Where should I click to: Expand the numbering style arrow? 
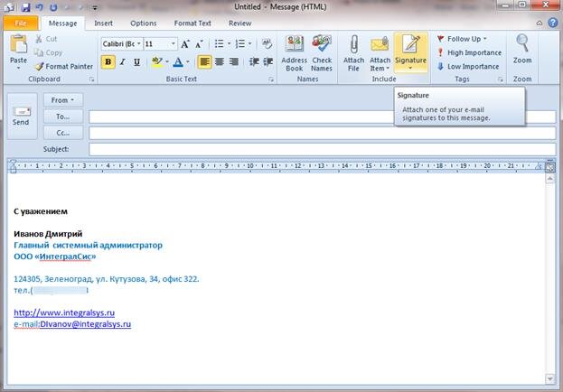(x=249, y=43)
